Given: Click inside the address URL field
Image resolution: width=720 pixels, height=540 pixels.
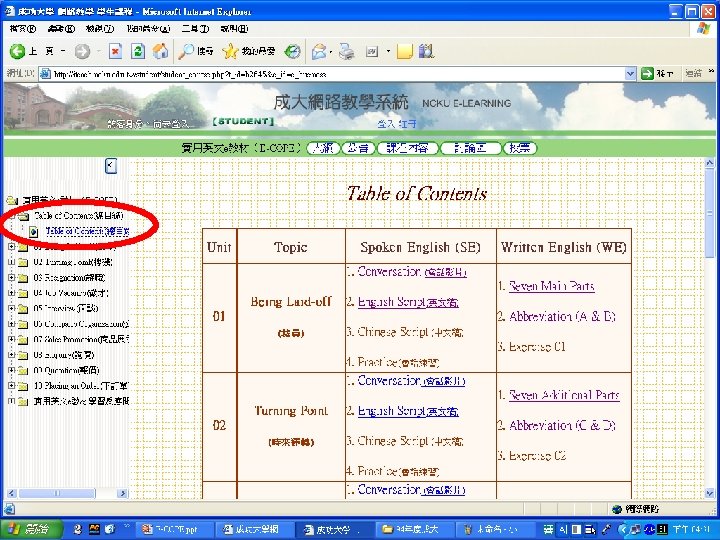Looking at the screenshot, I should pyautogui.click(x=338, y=73).
